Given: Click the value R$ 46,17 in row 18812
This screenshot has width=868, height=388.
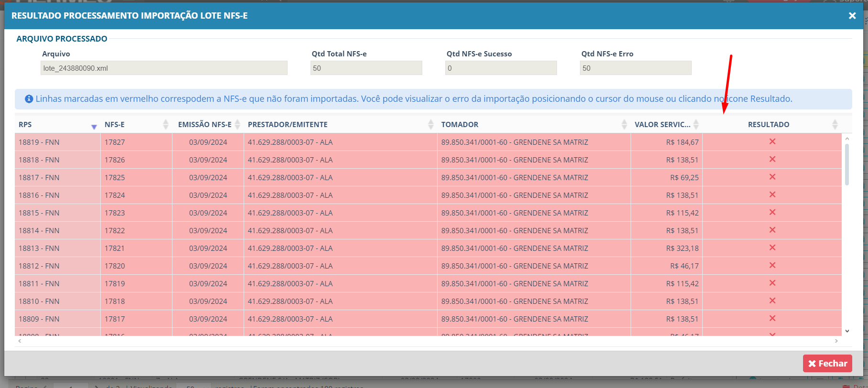Looking at the screenshot, I should [684, 266].
